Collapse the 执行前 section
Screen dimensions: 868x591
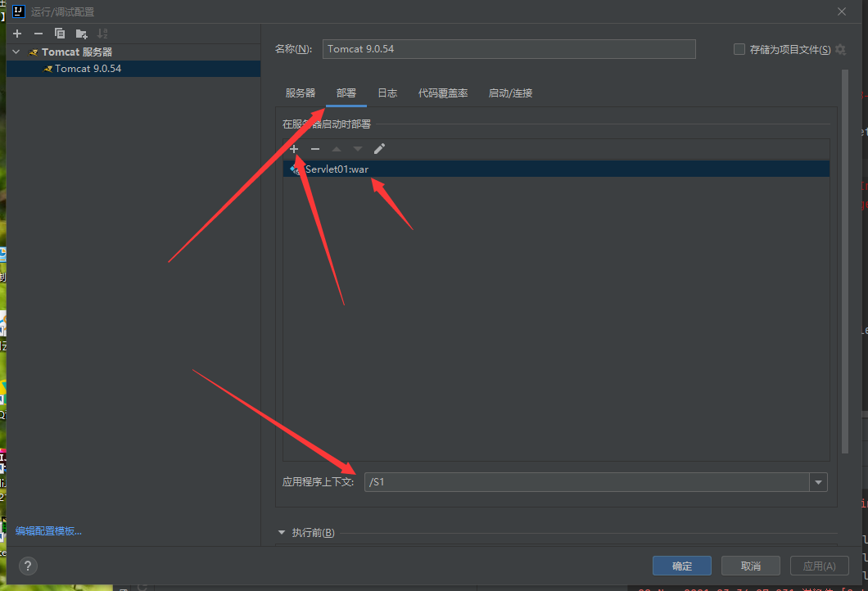pos(281,532)
